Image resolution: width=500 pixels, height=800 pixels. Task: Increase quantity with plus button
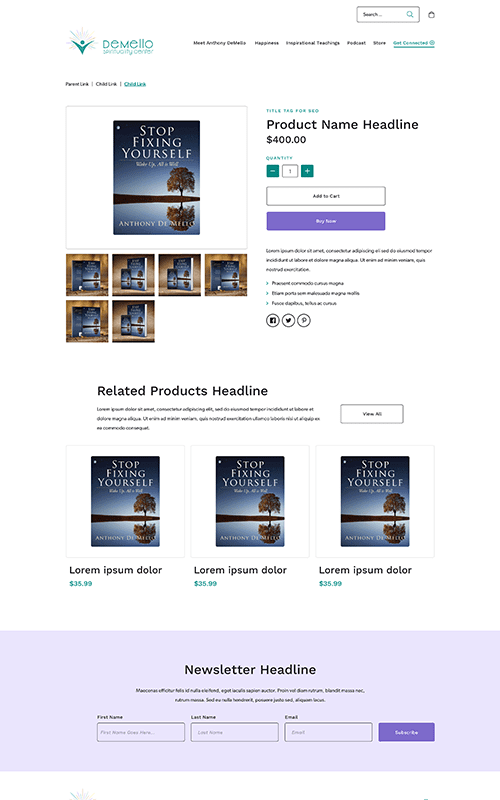(307, 171)
